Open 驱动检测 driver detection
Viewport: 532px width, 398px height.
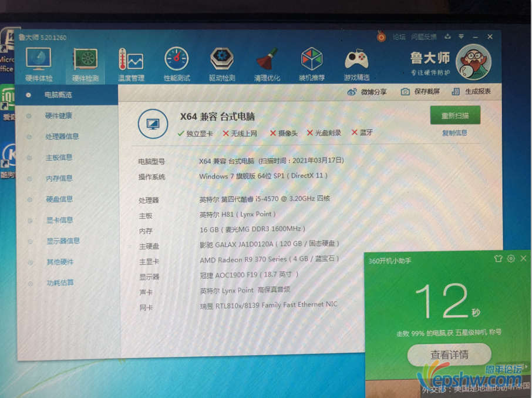(222, 65)
